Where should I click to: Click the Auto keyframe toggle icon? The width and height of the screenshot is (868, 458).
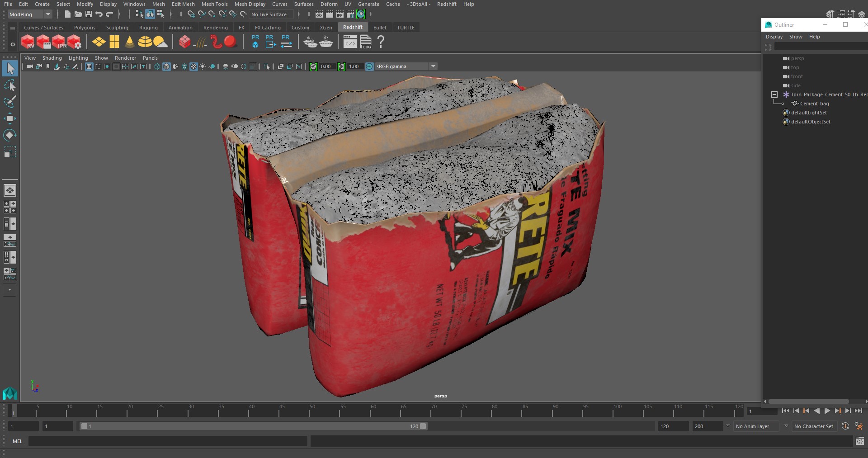[845, 426]
